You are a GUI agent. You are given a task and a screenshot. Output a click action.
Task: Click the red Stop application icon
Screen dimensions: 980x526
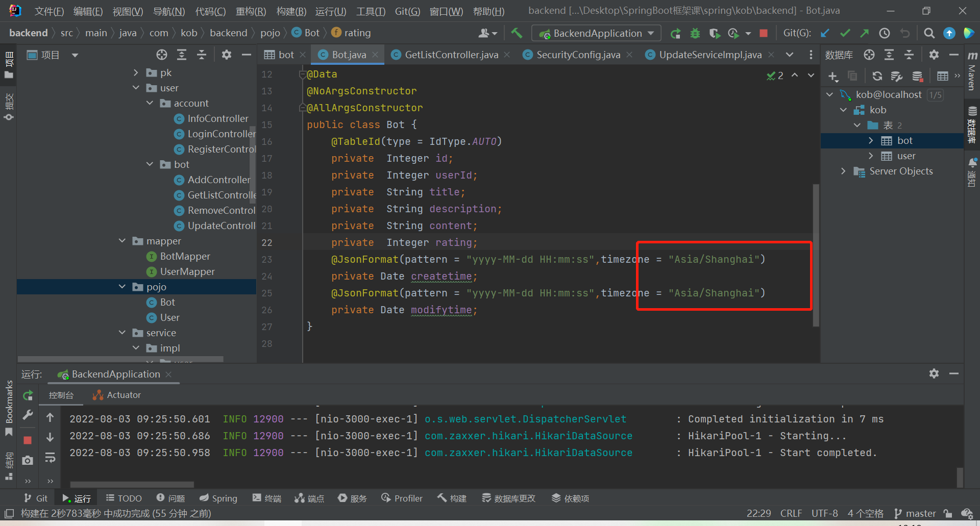(763, 33)
